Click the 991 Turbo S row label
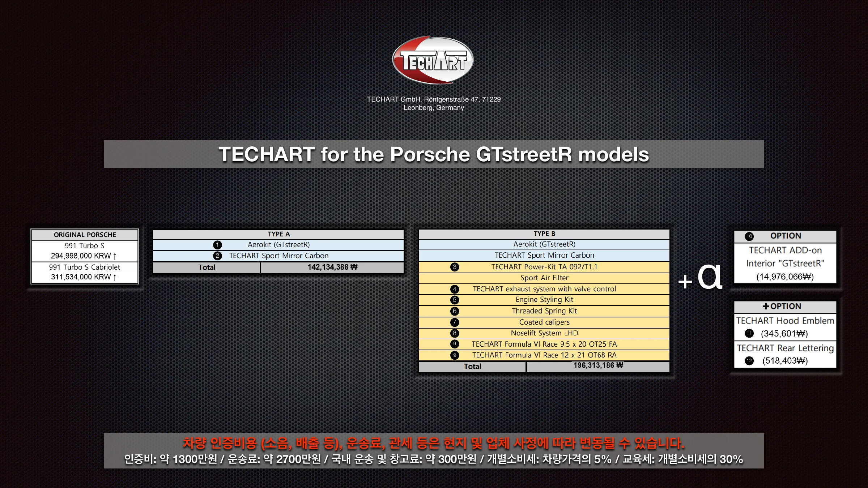The height and width of the screenshot is (488, 868). 85,246
